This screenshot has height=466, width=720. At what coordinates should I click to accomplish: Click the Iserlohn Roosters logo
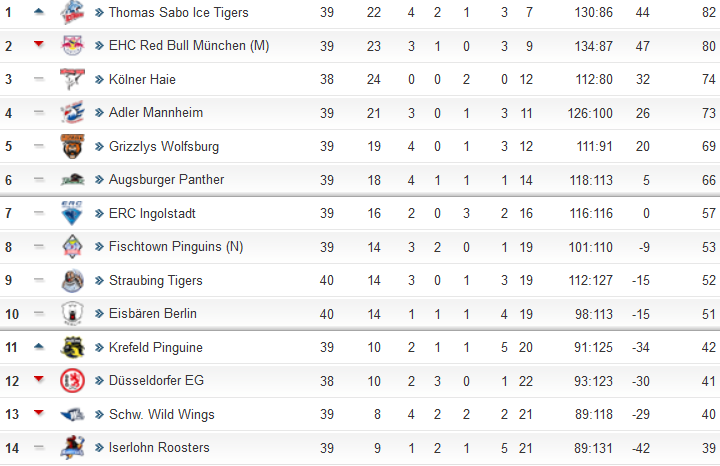(73, 448)
